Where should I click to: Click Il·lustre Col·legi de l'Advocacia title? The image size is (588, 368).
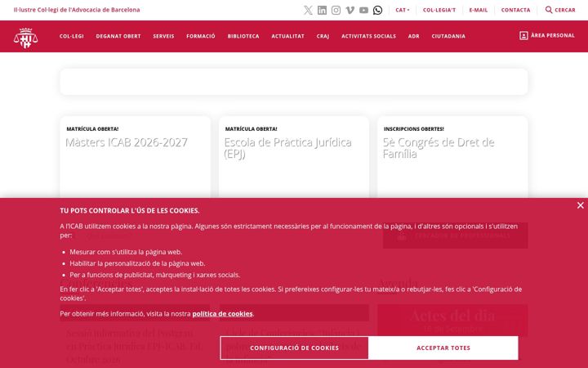pos(77,10)
